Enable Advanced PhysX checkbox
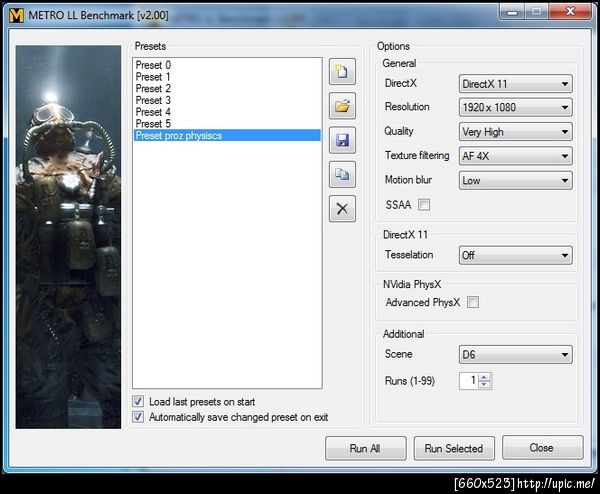The width and height of the screenshot is (600, 494). (473, 302)
